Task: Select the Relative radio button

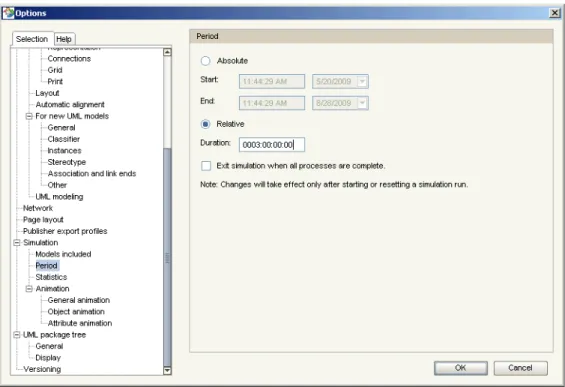Action: tap(205, 124)
